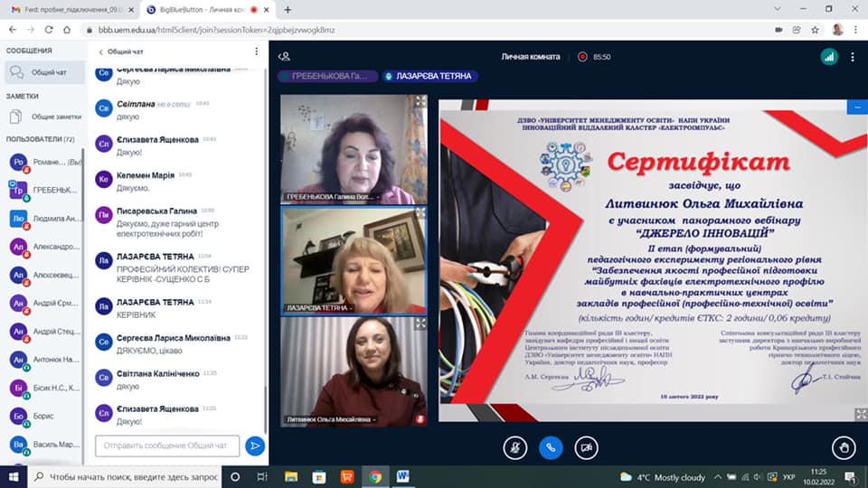The image size is (868, 488).
Task: Open Microsoft Word from the taskbar
Action: [402, 476]
